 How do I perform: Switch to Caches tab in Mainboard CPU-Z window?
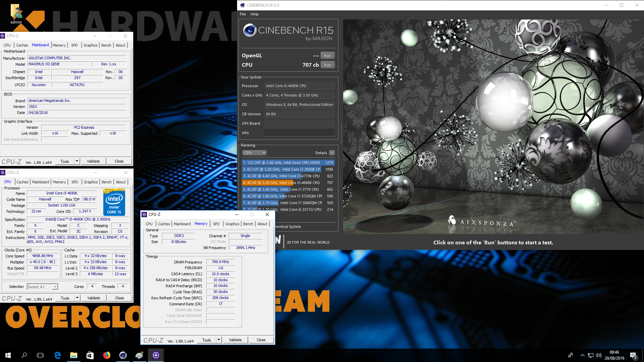[22, 45]
